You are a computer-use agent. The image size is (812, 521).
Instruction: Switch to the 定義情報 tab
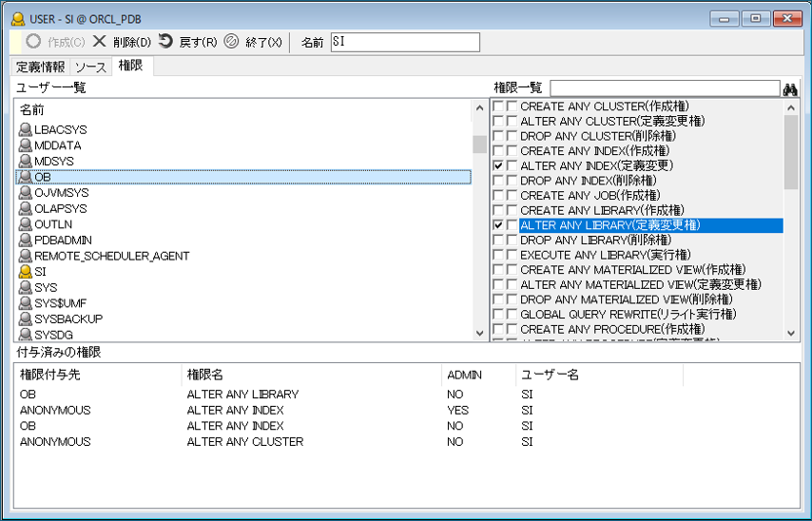click(x=41, y=67)
